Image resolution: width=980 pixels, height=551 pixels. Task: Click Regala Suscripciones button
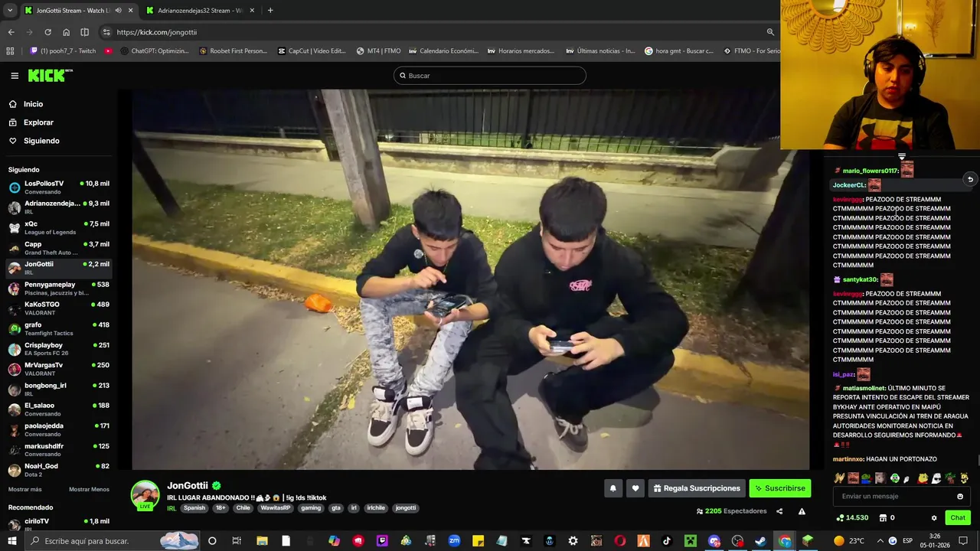point(696,488)
